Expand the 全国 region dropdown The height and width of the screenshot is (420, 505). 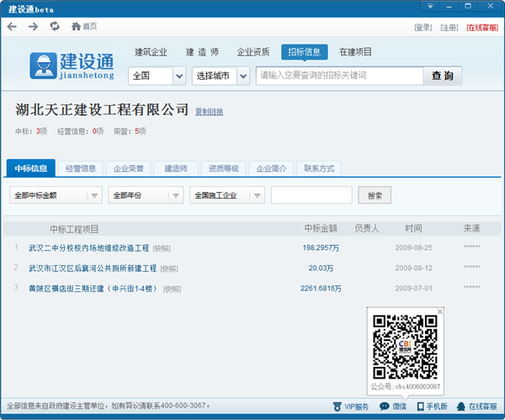178,76
